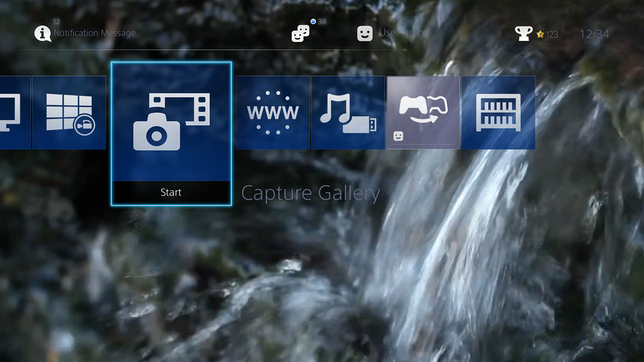Click the trophy level 123 star

540,34
